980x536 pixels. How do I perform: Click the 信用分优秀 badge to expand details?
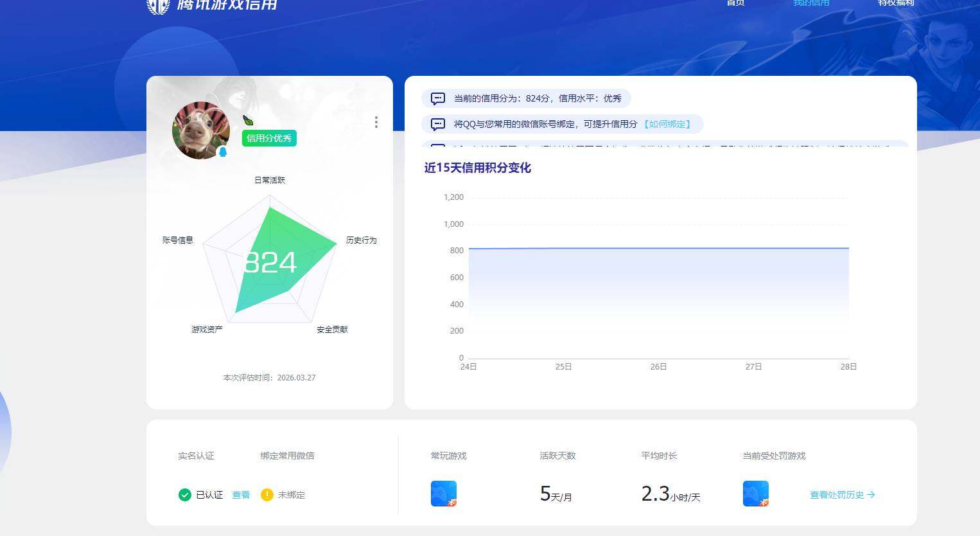pyautogui.click(x=268, y=138)
